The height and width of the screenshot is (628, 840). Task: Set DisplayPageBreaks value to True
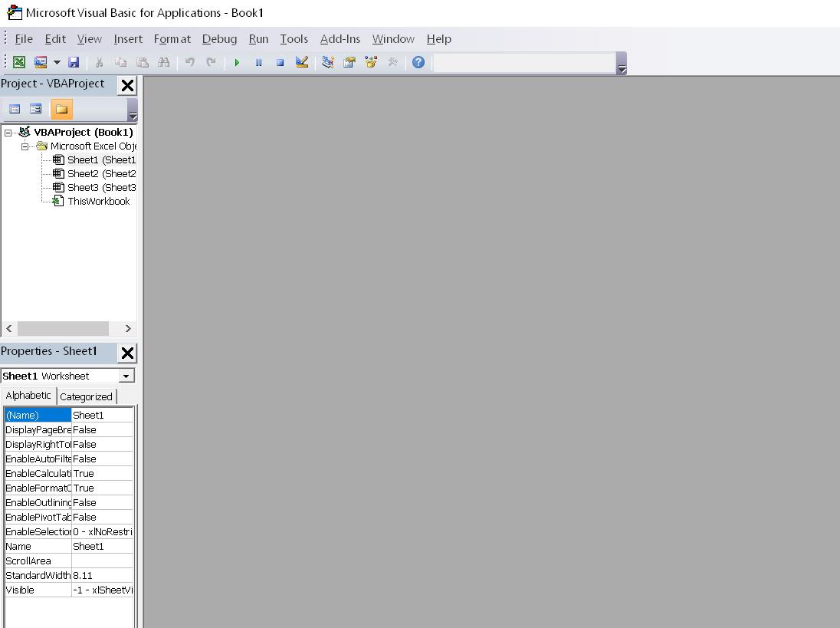click(x=103, y=429)
